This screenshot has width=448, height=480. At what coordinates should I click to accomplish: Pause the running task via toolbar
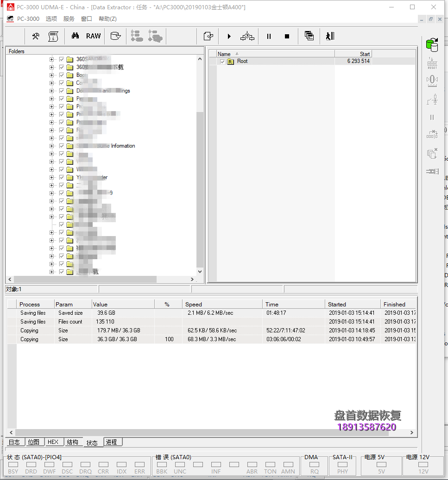pyautogui.click(x=269, y=36)
